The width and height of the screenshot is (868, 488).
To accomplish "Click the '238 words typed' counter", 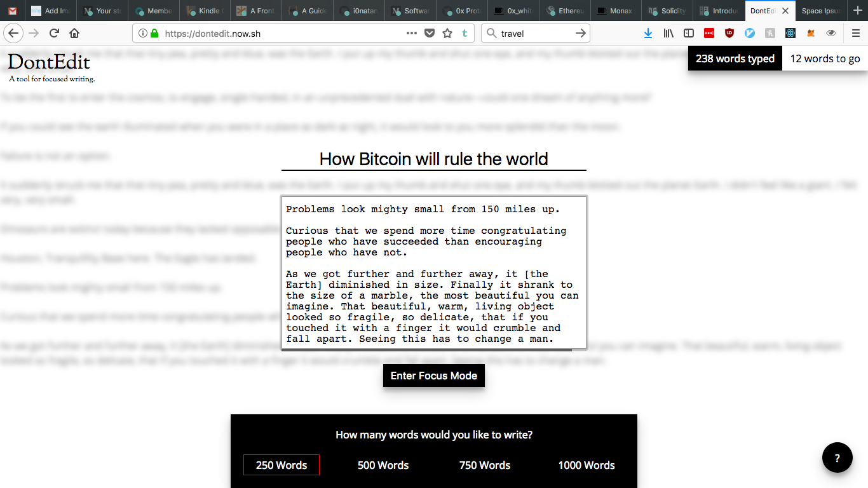I will [x=735, y=58].
